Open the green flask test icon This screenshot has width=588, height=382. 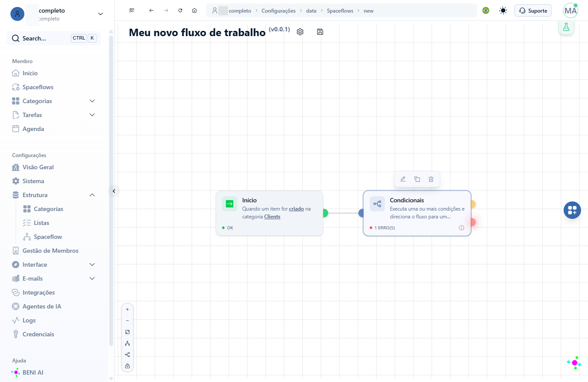[x=566, y=27]
